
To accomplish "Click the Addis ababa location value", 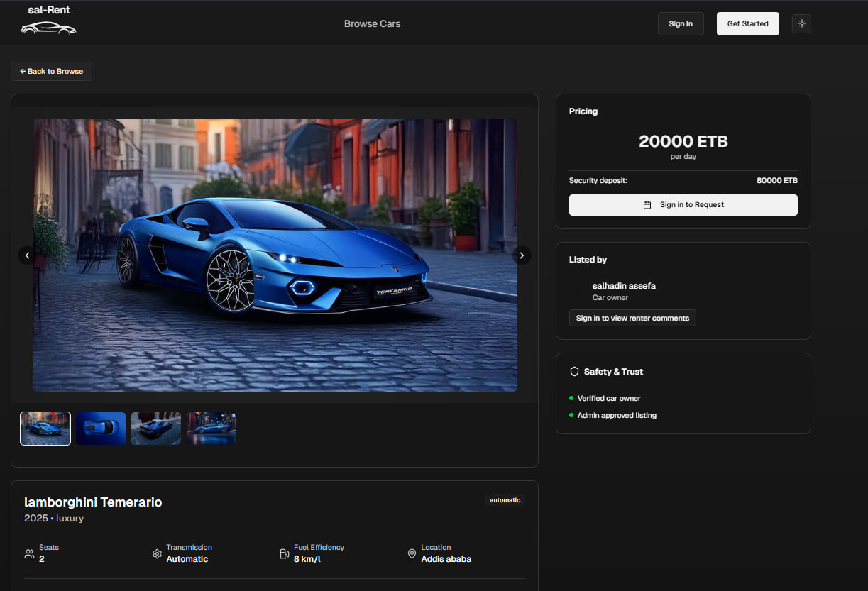I will [x=446, y=559].
